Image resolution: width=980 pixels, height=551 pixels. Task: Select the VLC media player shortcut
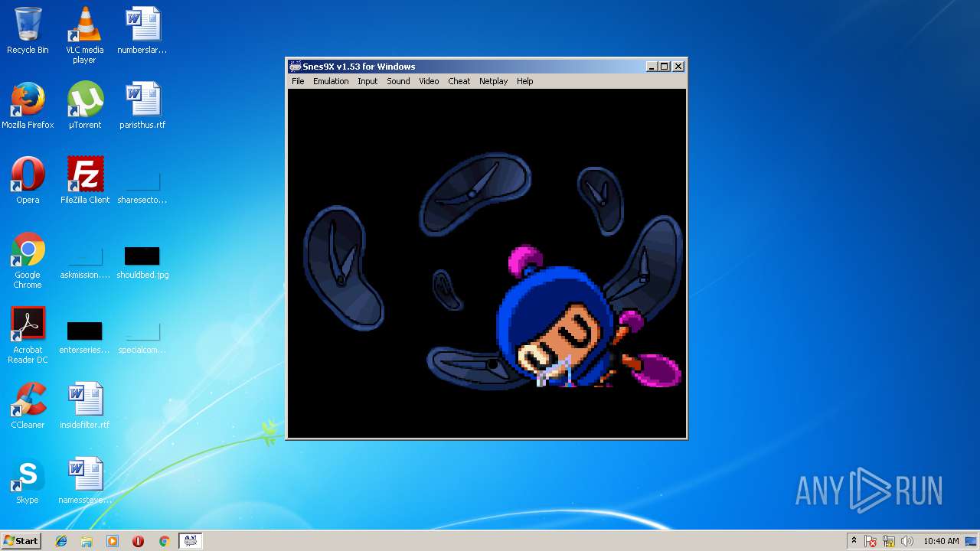[85, 34]
